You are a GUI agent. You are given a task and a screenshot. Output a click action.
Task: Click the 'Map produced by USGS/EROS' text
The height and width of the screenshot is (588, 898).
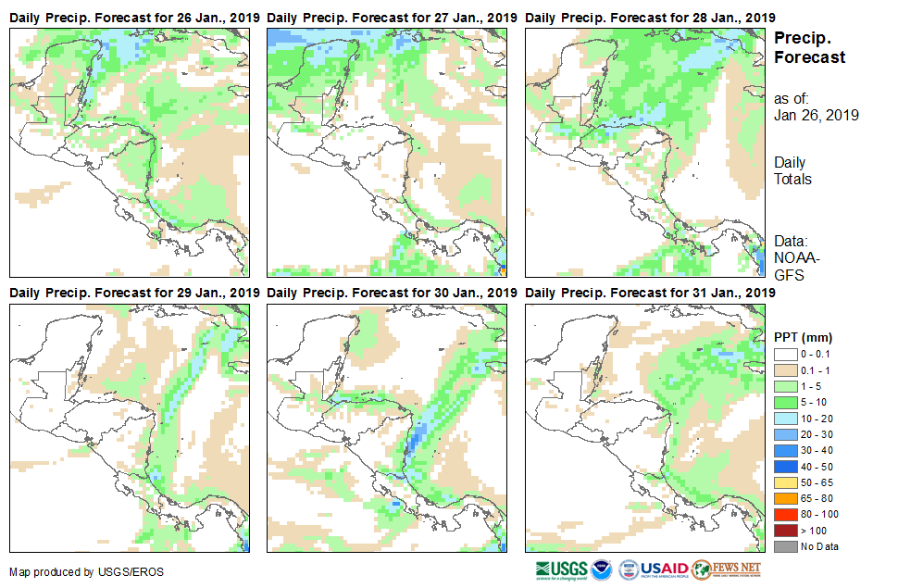[x=86, y=571]
